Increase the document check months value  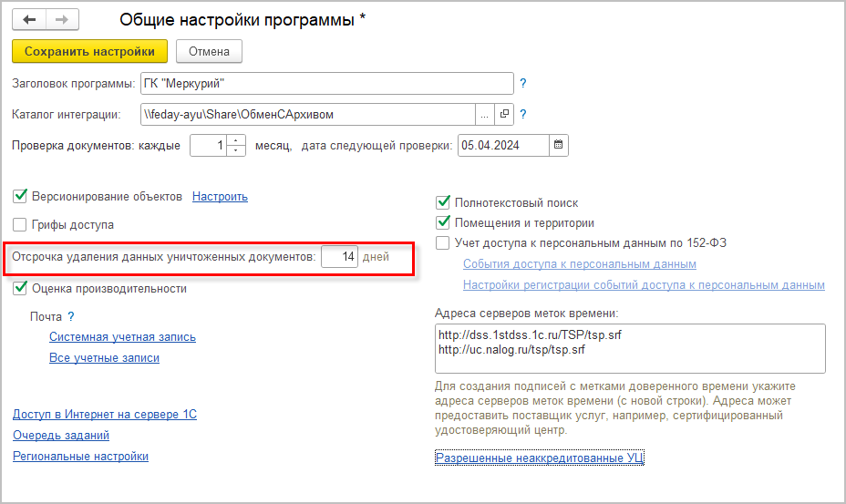coord(237,140)
